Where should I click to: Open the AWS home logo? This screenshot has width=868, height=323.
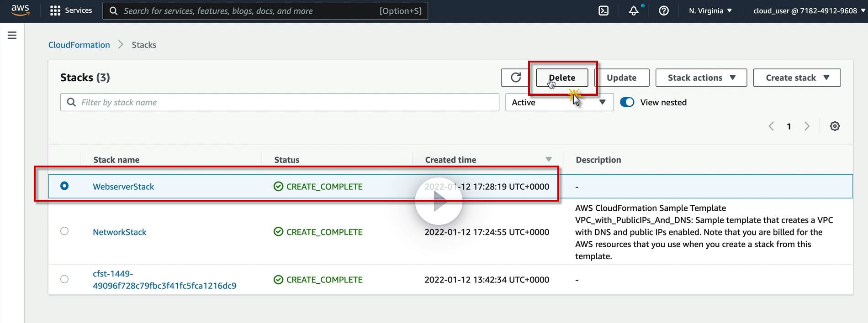click(20, 10)
